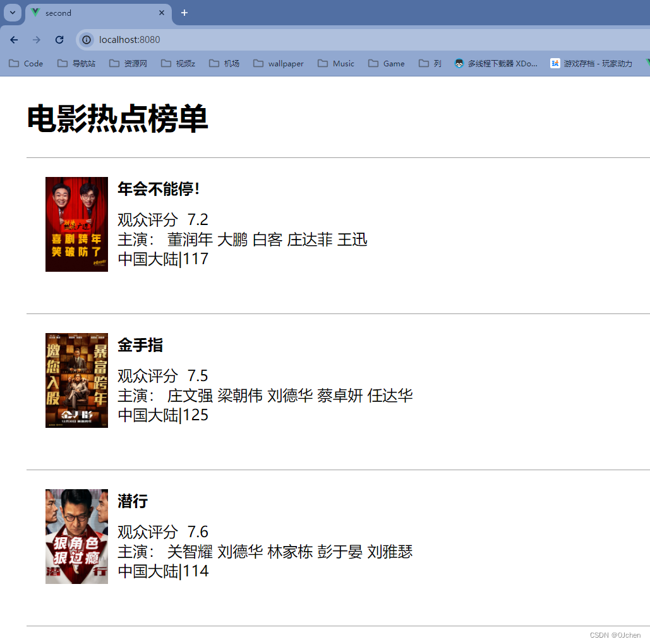
Task: Click the rating text 观众评分 7.5
Action: [x=163, y=376]
